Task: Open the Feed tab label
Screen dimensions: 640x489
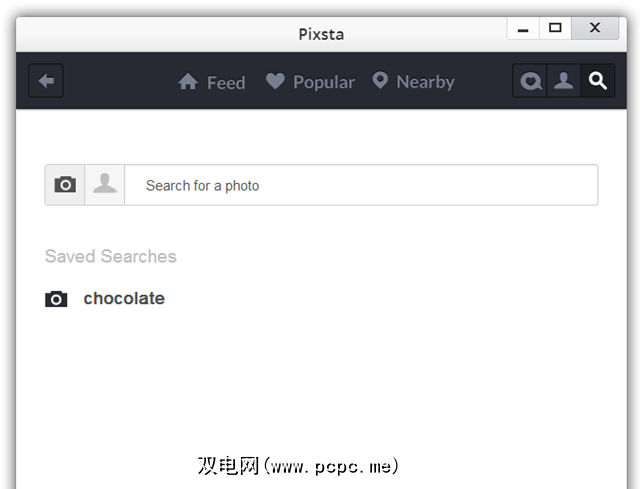Action: 226,83
